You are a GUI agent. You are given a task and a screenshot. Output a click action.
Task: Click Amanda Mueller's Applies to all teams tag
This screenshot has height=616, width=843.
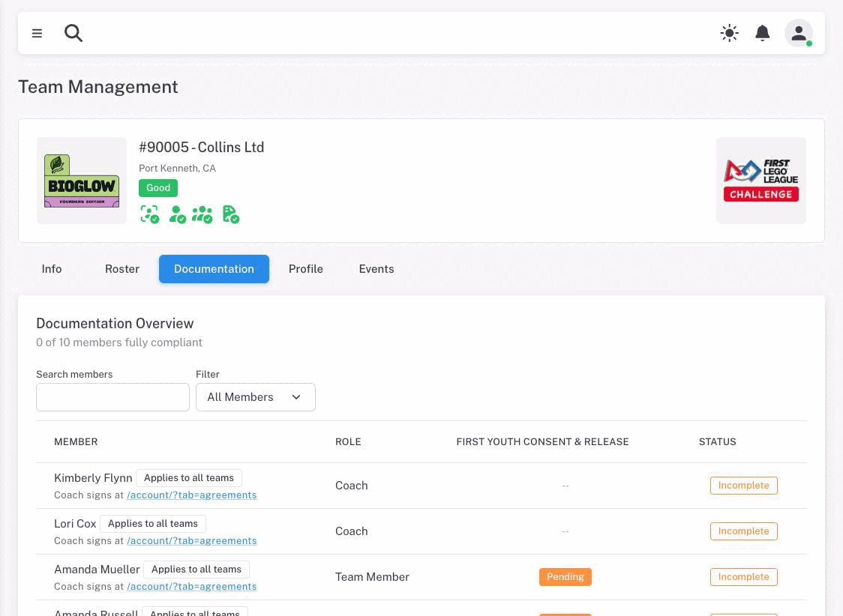[x=196, y=570]
